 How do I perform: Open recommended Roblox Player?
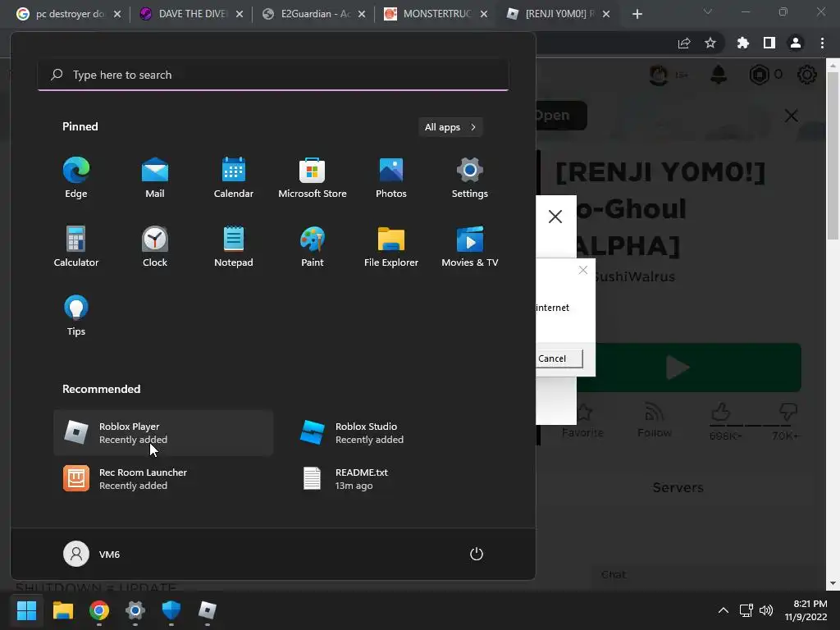[163, 433]
